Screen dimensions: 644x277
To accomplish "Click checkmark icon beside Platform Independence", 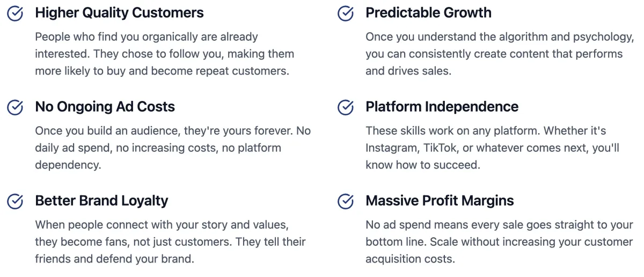I will coord(346,107).
